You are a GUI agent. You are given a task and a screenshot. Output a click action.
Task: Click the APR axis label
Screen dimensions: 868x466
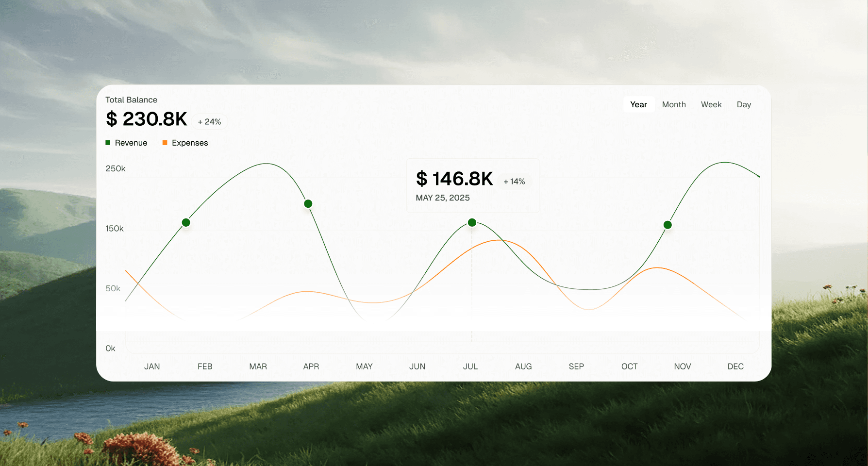[x=311, y=366]
